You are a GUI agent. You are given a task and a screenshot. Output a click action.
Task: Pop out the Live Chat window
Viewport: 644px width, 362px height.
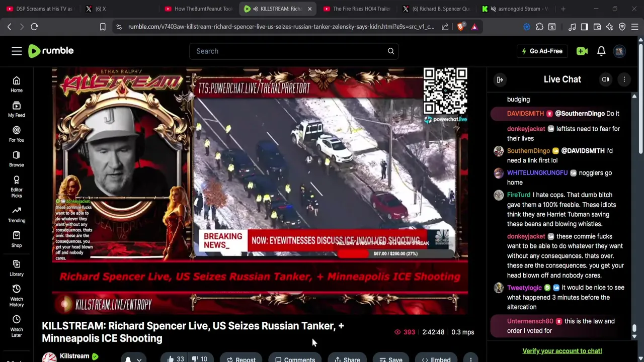click(x=606, y=79)
